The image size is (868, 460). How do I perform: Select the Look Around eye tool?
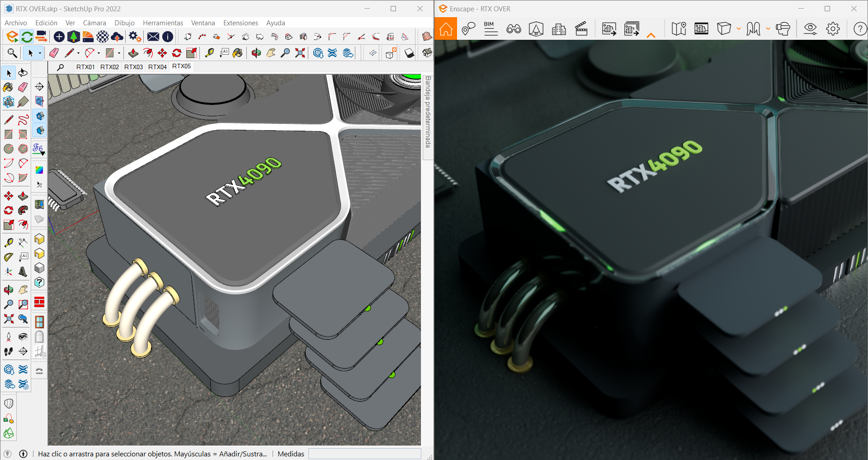23,337
